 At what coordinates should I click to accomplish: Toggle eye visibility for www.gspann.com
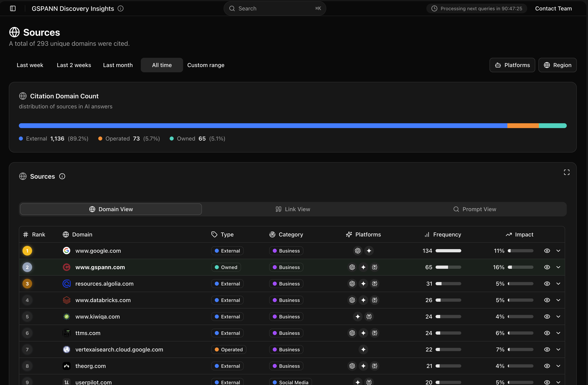coord(547,267)
